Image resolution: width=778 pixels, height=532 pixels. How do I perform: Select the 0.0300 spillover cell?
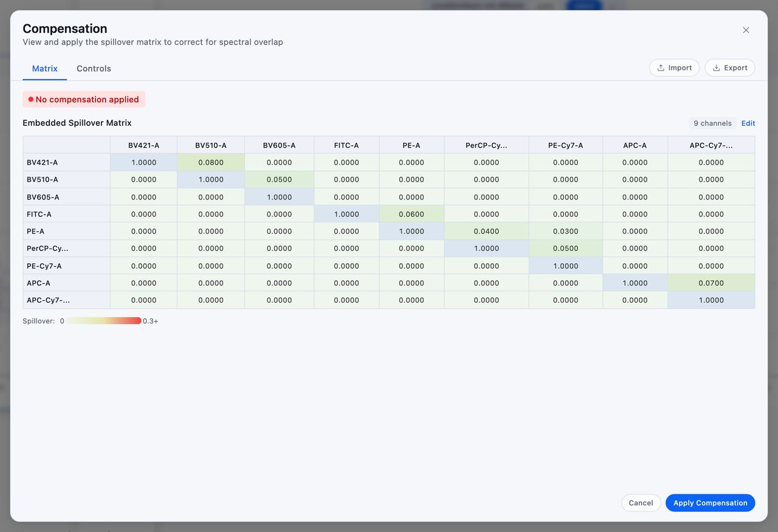[566, 231]
